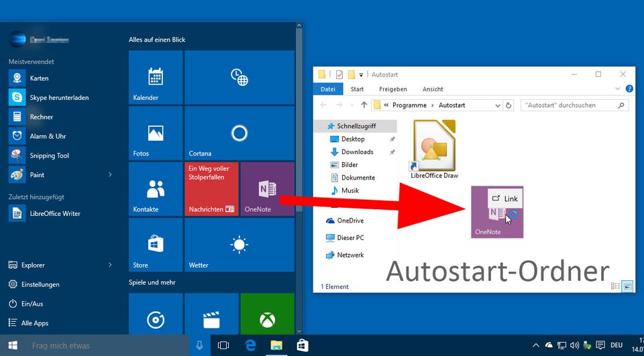Image resolution: width=644 pixels, height=356 pixels.
Task: Open the address bar history dropdown
Action: coord(498,105)
